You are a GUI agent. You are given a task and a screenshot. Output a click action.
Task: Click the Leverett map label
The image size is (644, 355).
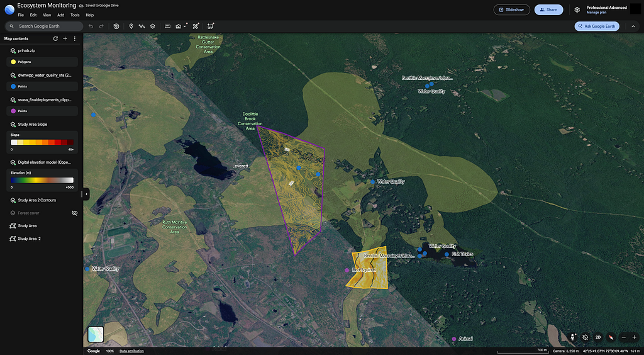[241, 165]
